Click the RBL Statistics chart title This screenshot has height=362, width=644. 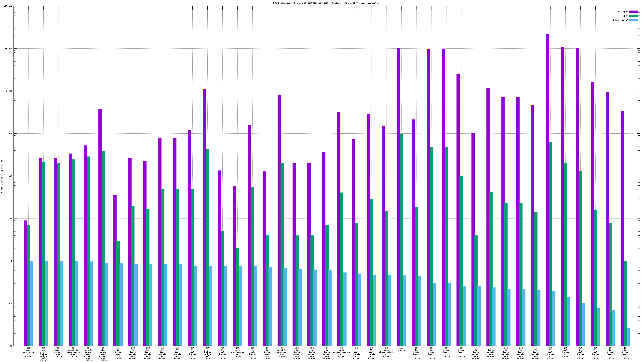[326, 3]
